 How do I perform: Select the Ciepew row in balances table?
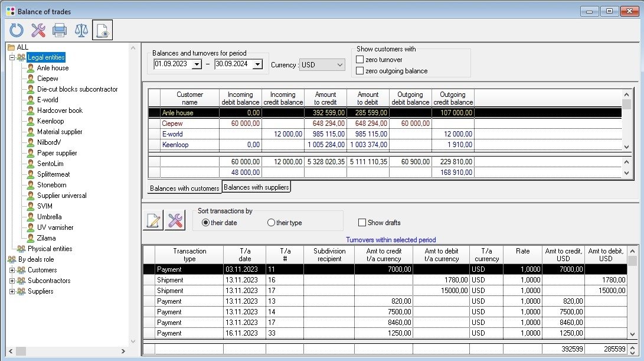[189, 123]
